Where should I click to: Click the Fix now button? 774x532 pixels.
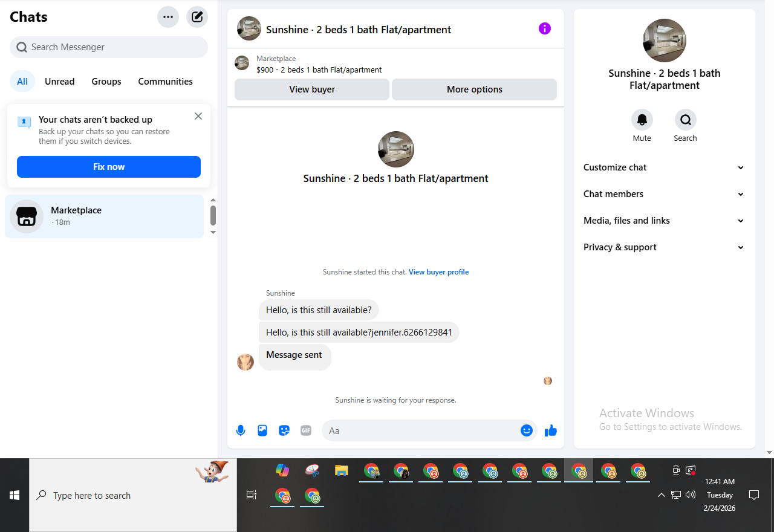(109, 167)
